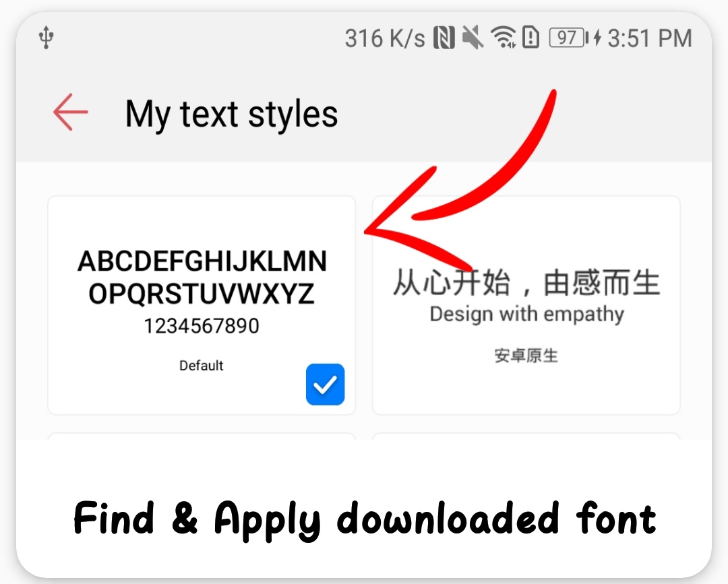The width and height of the screenshot is (728, 584).
Task: Deselect the currently applied Default text style
Action: [325, 384]
